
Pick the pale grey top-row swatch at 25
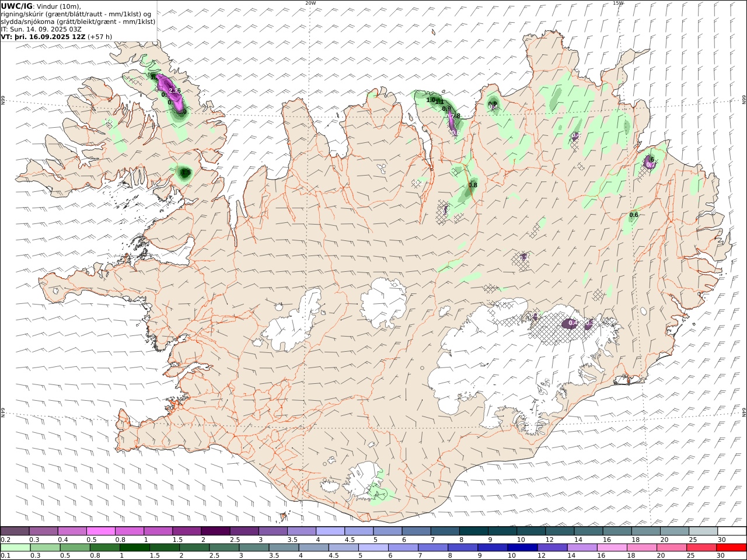pos(703,531)
